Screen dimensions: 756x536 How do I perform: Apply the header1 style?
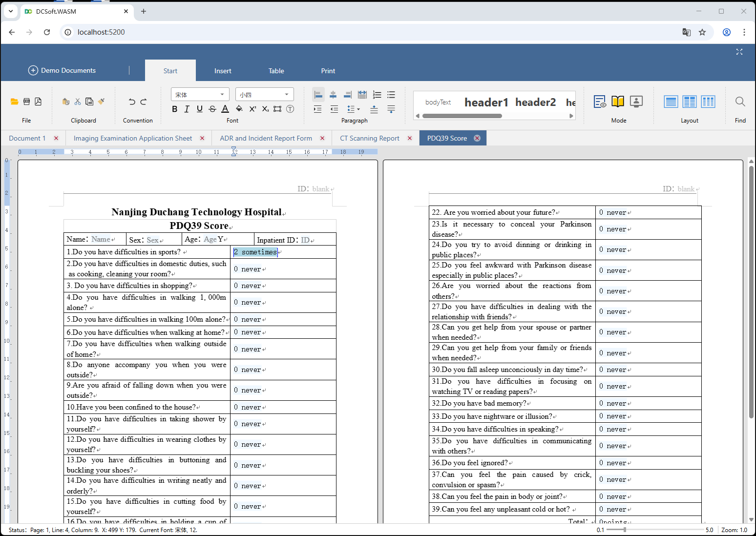[x=486, y=103]
